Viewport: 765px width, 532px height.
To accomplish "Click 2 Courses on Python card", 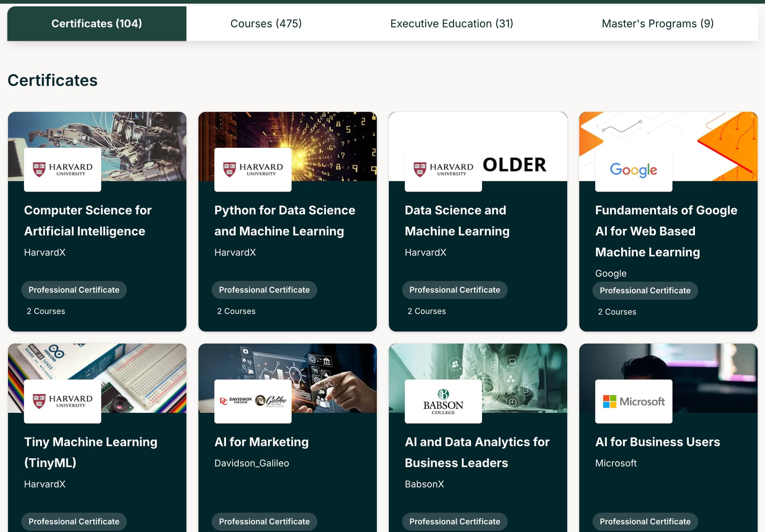I will 236,311.
